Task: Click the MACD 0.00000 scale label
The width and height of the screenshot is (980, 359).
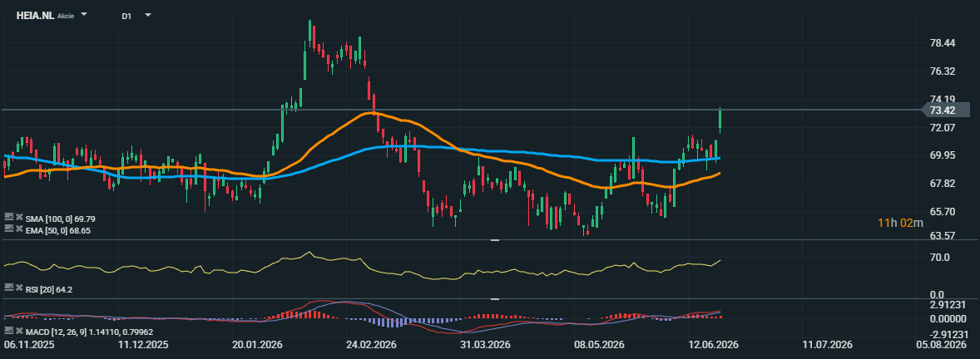Action: 949,318
